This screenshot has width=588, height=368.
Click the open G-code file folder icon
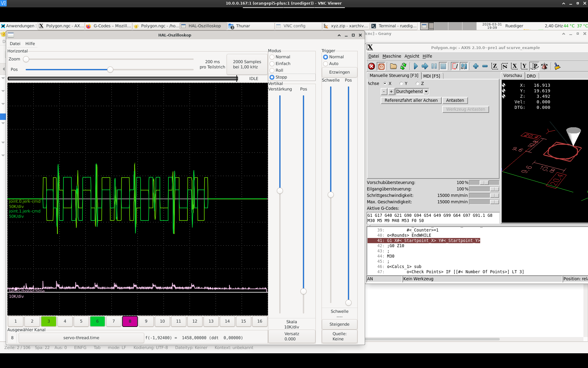coord(394,66)
